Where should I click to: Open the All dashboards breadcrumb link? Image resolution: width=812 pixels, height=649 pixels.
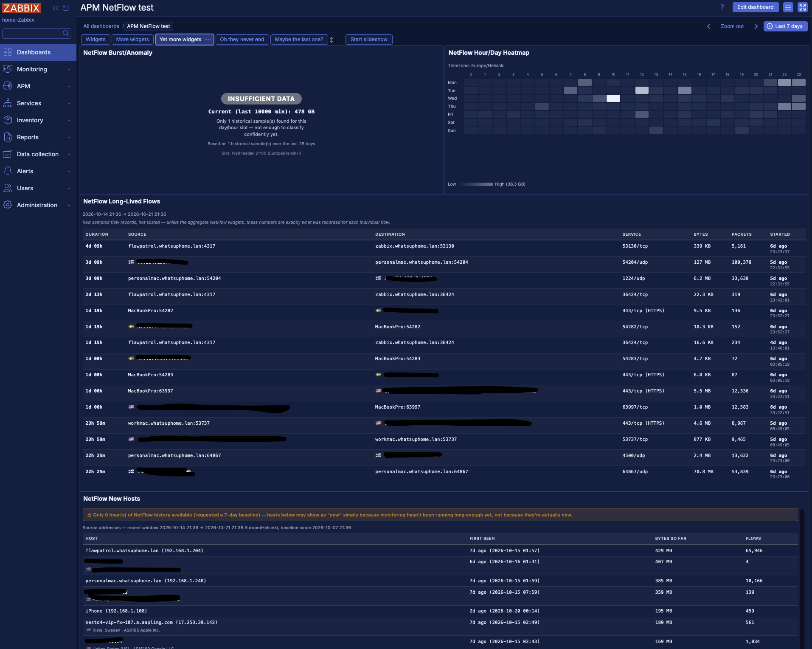(101, 26)
